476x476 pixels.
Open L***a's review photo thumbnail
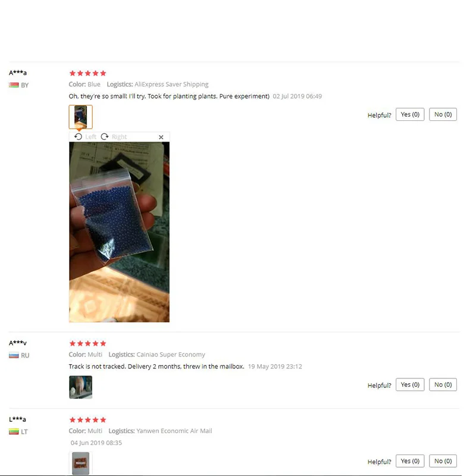click(x=81, y=464)
